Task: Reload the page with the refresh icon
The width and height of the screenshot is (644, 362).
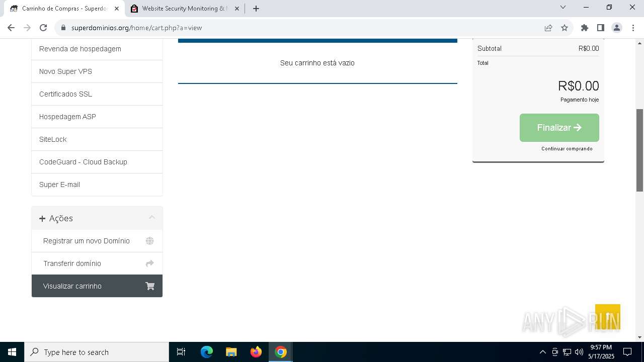Action: click(x=43, y=28)
